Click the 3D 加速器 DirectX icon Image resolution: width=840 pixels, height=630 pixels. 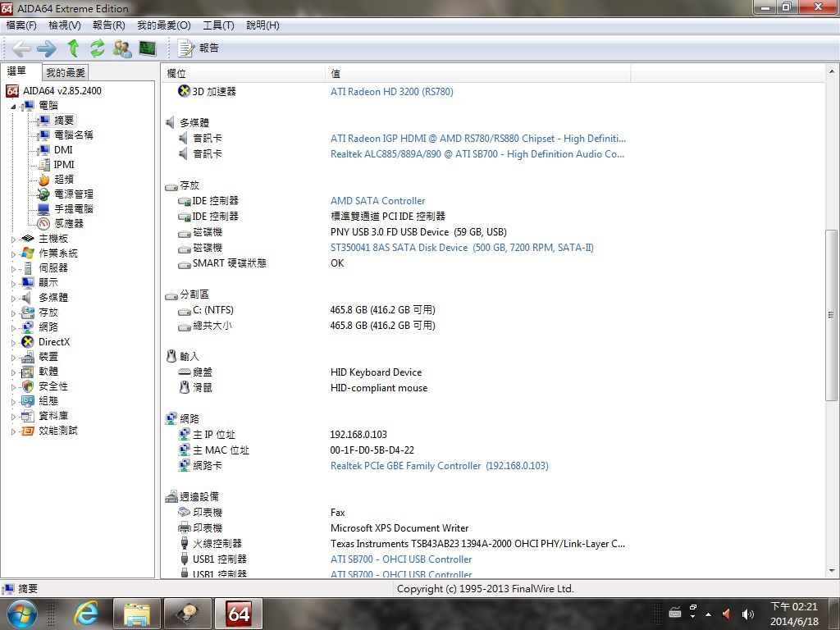[x=184, y=91]
